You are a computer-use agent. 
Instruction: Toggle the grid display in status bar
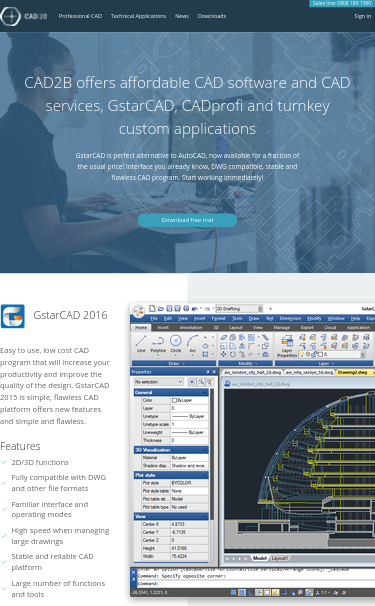(x=242, y=592)
